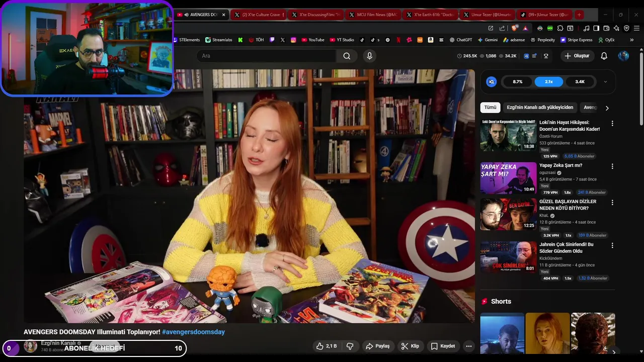Open the Stripe Express bookmark
644x362 pixels.
click(577, 40)
